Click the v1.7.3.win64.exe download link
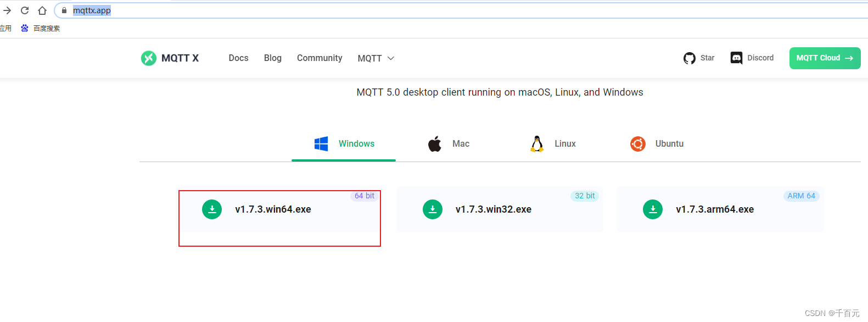The width and height of the screenshot is (868, 322). [x=273, y=209]
